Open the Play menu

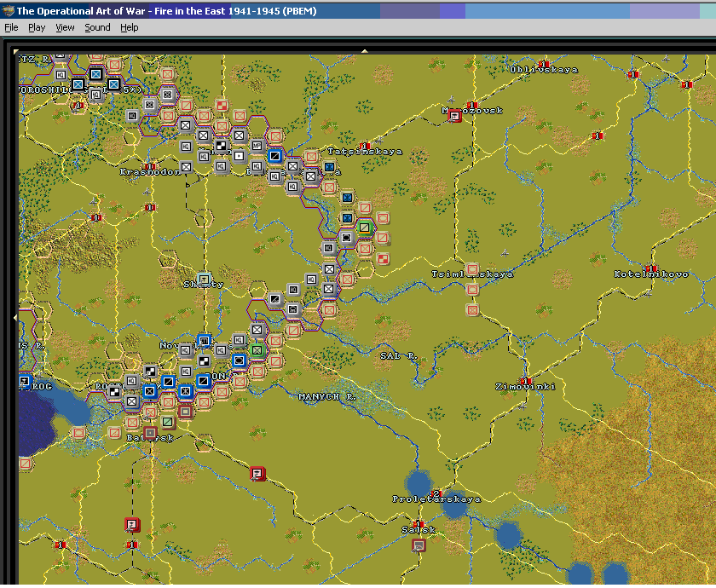(x=37, y=27)
